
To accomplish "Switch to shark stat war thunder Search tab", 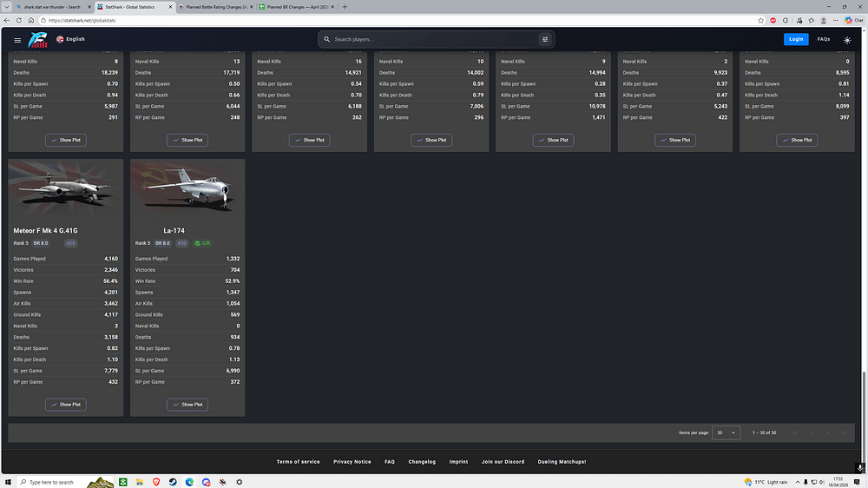I will click(x=52, y=7).
